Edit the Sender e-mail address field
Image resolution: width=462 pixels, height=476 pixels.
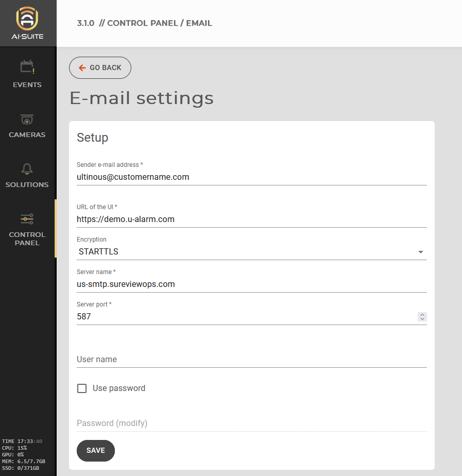tap(252, 177)
